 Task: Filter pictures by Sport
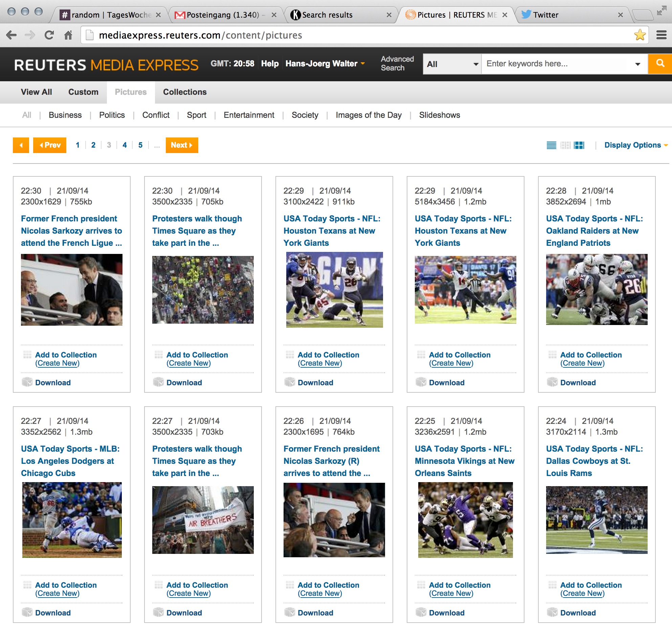coord(197,115)
